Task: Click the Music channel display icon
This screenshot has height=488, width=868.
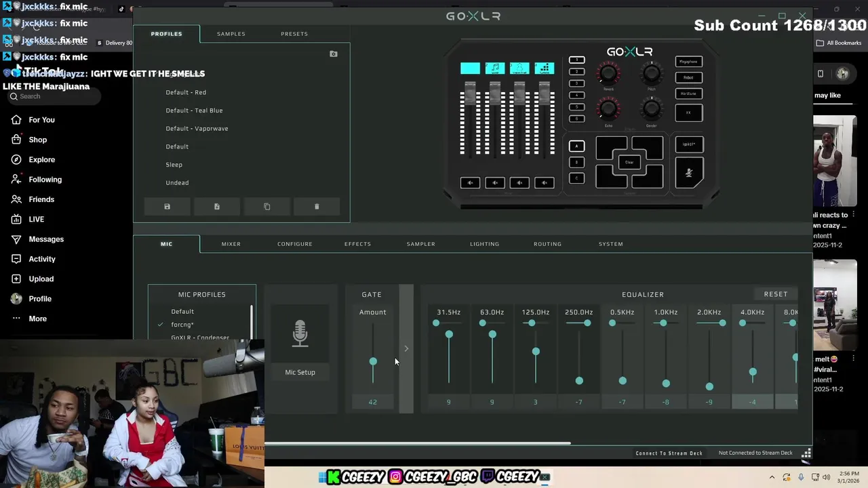Action: tap(495, 68)
